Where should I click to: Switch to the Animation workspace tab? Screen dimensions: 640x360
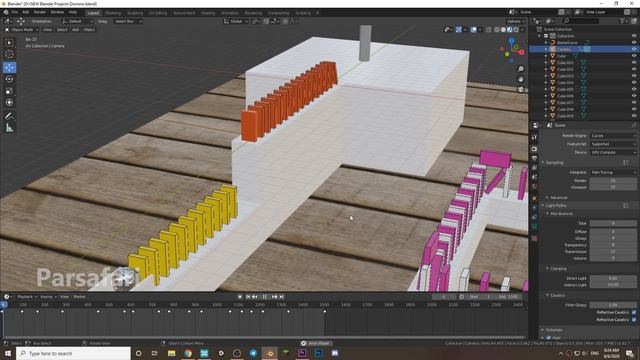point(230,13)
